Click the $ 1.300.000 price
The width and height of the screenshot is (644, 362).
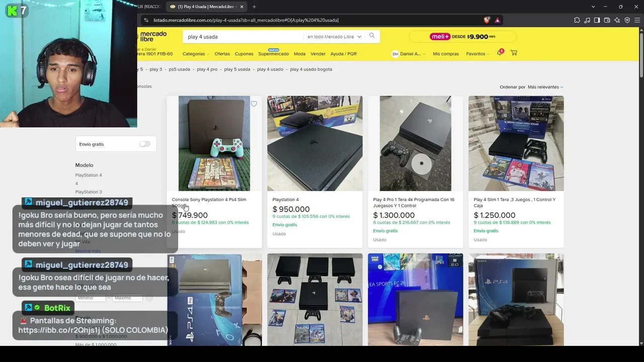click(x=394, y=215)
